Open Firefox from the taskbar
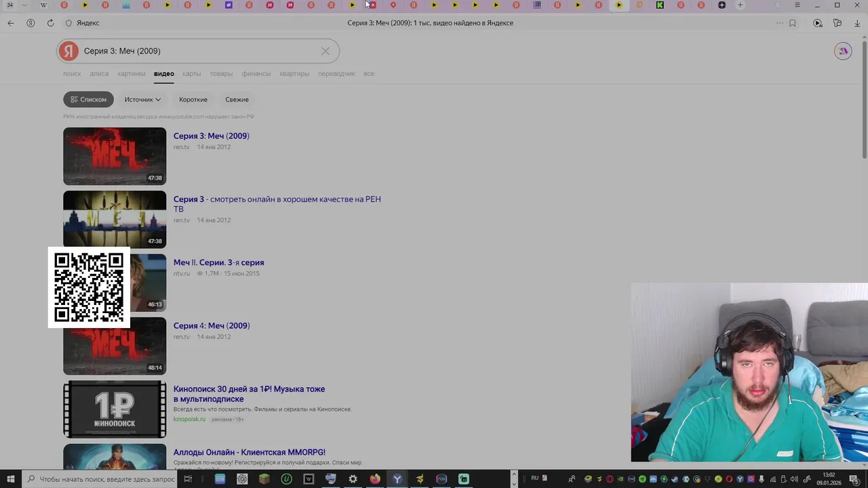 [375, 479]
